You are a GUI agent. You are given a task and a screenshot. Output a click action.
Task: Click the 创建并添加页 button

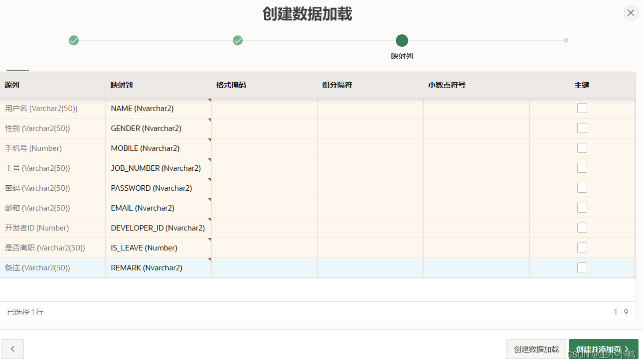[603, 349]
